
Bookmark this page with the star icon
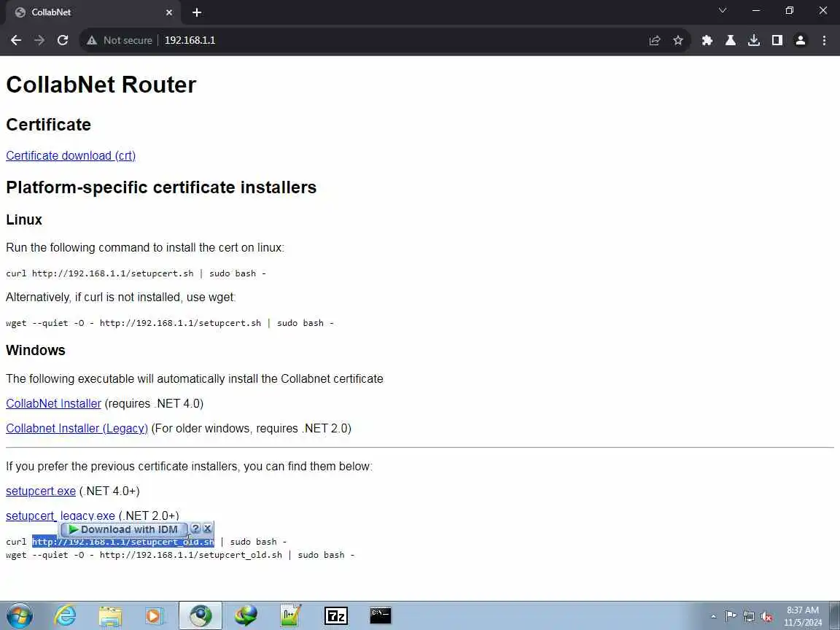[678, 40]
